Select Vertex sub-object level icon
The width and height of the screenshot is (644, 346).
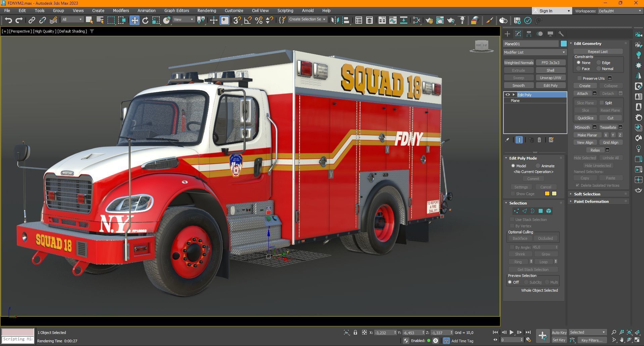[516, 211]
